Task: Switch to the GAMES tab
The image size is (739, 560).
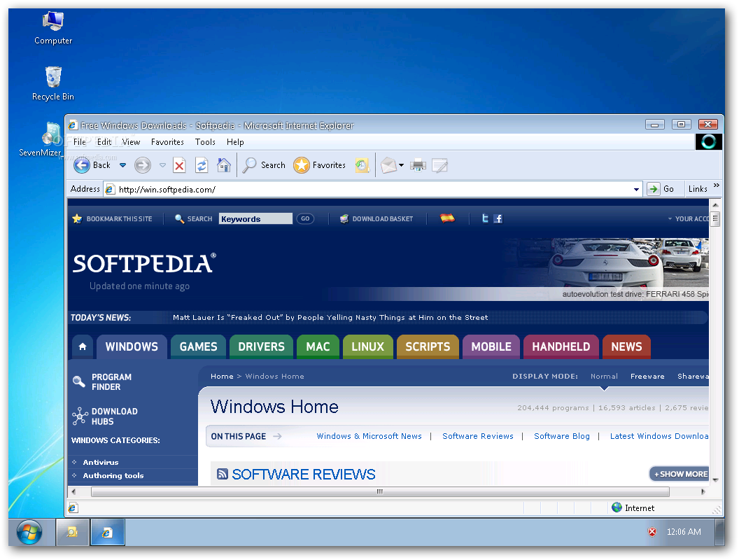Action: (199, 346)
